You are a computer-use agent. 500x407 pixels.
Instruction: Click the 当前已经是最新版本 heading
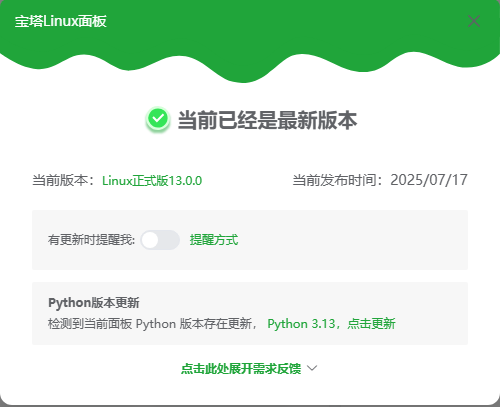(267, 120)
